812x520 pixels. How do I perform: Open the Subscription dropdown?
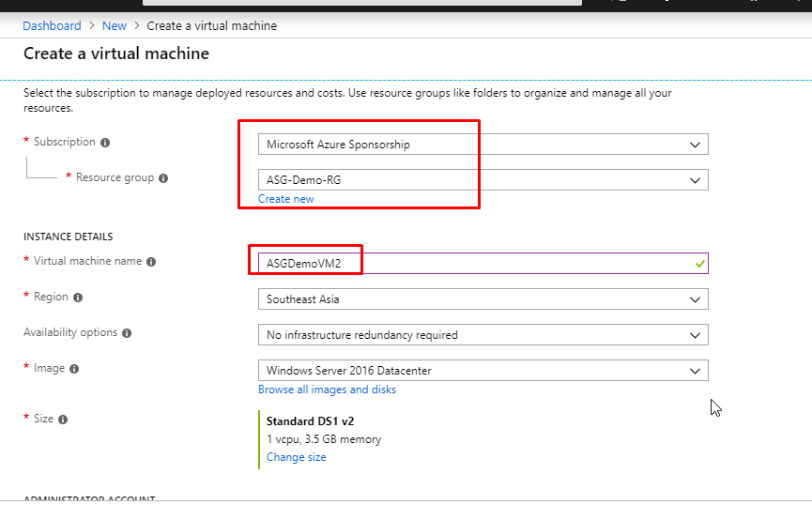[483, 145]
